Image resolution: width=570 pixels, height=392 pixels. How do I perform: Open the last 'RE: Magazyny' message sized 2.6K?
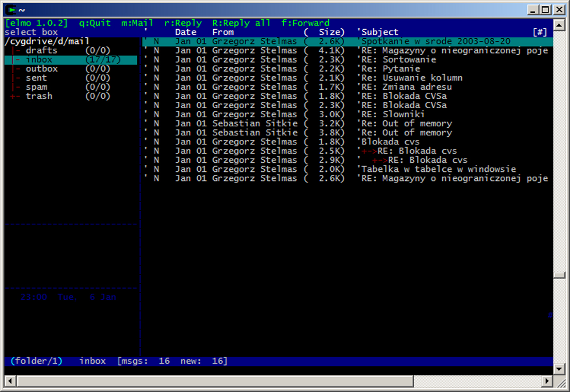348,178
